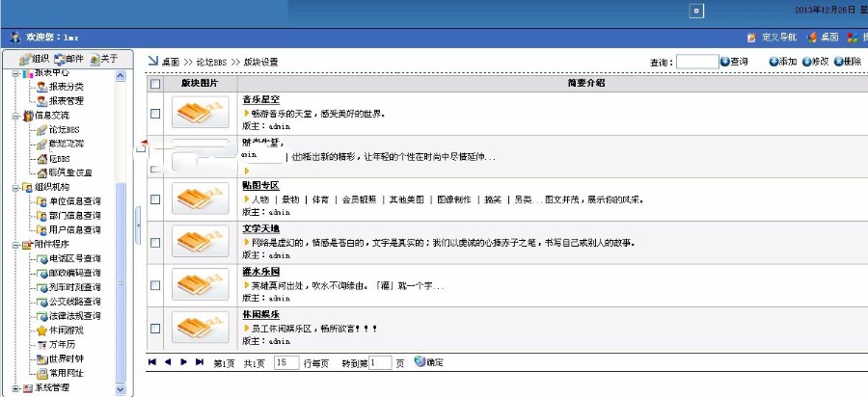
Task: Click 论坛BBS in the breadcrumb path
Action: 211,63
